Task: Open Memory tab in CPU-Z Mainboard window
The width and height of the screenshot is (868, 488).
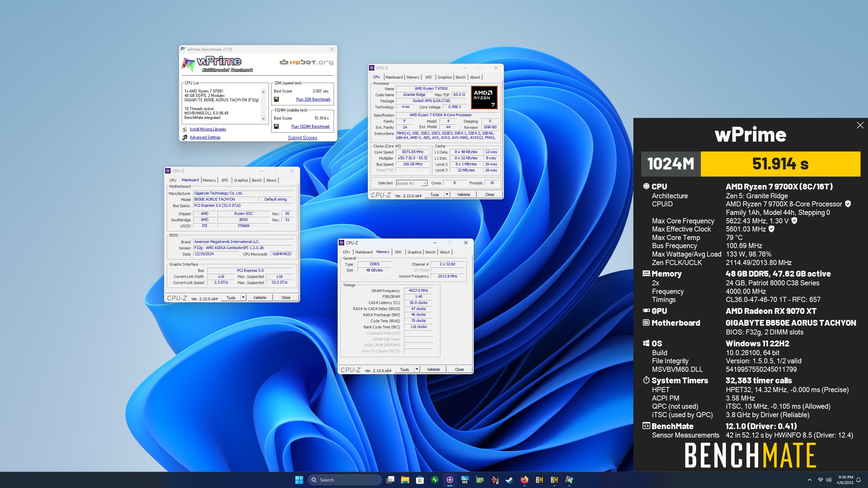Action: pos(209,180)
